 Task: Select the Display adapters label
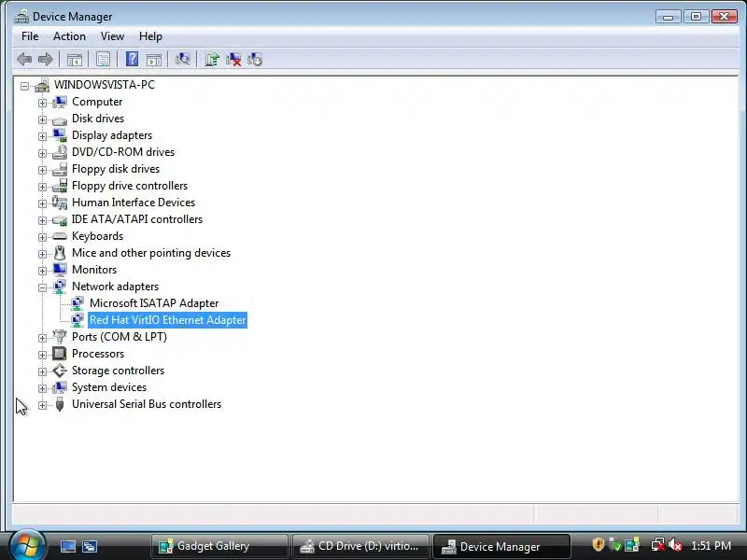tap(112, 135)
